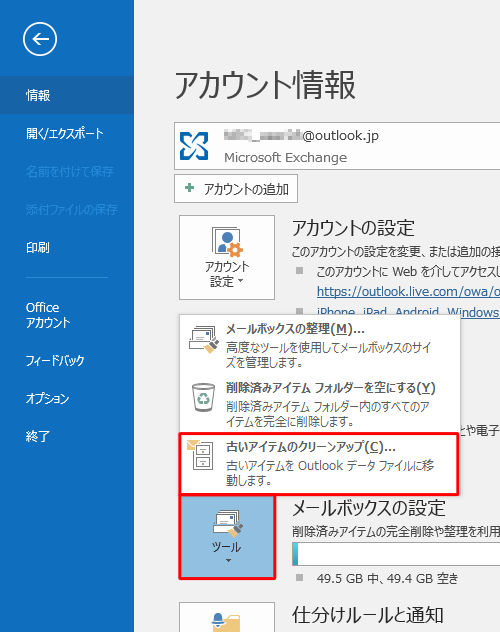500x632 pixels.
Task: Click the mailbox cleanup envelope-brush icon in menu
Action: (x=204, y=340)
